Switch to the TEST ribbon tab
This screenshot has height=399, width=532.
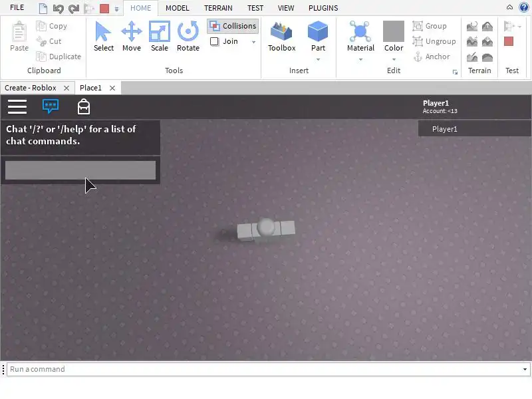pos(255,8)
